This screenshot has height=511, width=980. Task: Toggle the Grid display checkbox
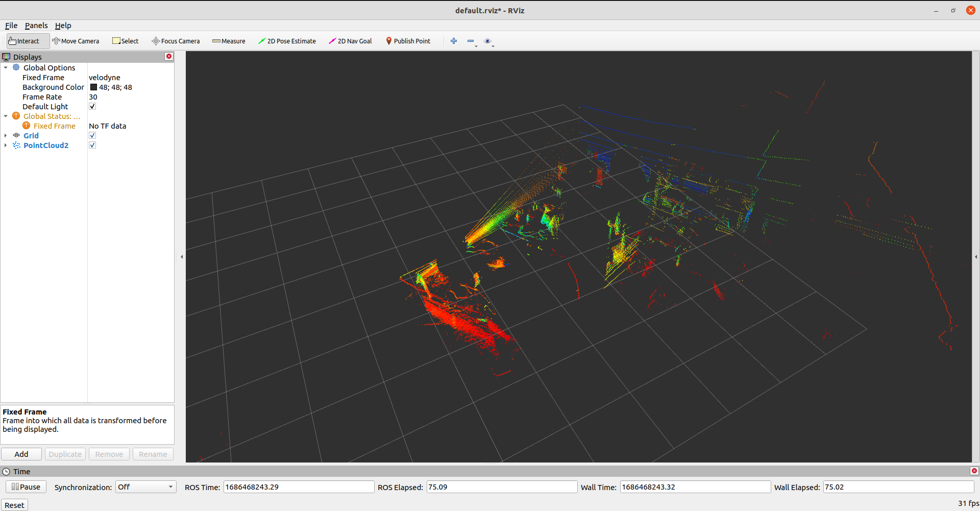coord(92,135)
